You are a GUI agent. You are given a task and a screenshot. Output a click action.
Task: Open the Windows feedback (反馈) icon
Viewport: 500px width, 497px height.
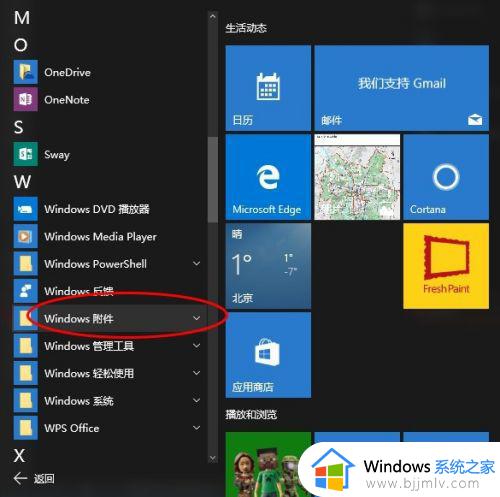coord(26,291)
